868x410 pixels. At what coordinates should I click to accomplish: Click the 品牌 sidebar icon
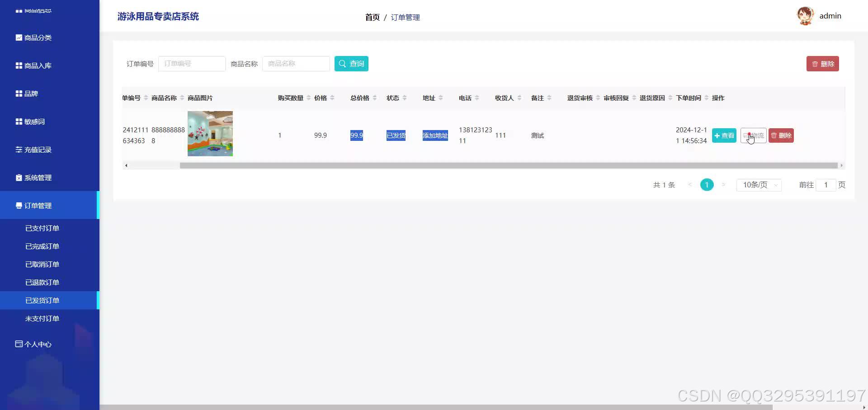(x=19, y=93)
